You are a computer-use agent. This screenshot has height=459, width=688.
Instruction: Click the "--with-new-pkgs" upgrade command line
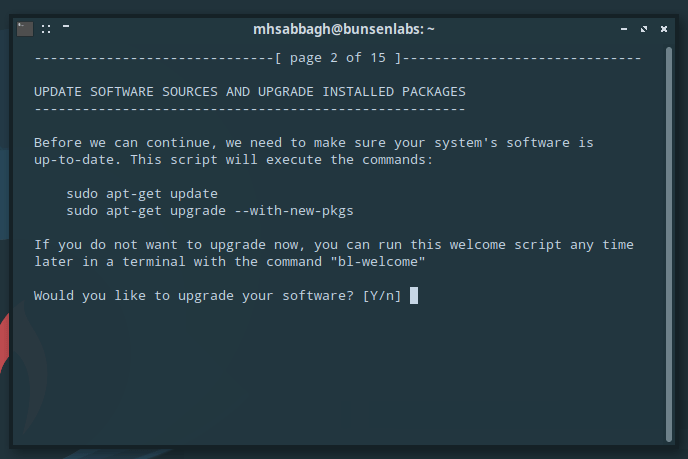pyautogui.click(x=210, y=211)
